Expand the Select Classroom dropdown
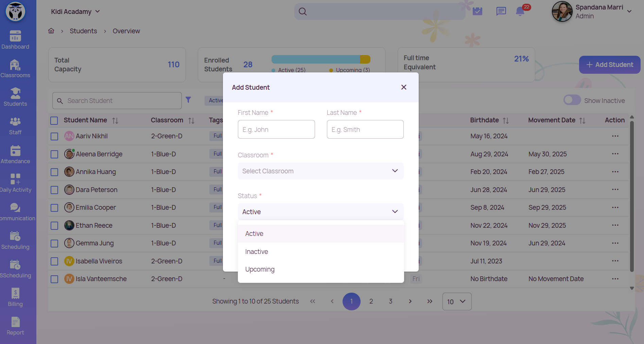This screenshot has height=344, width=644. [320, 171]
